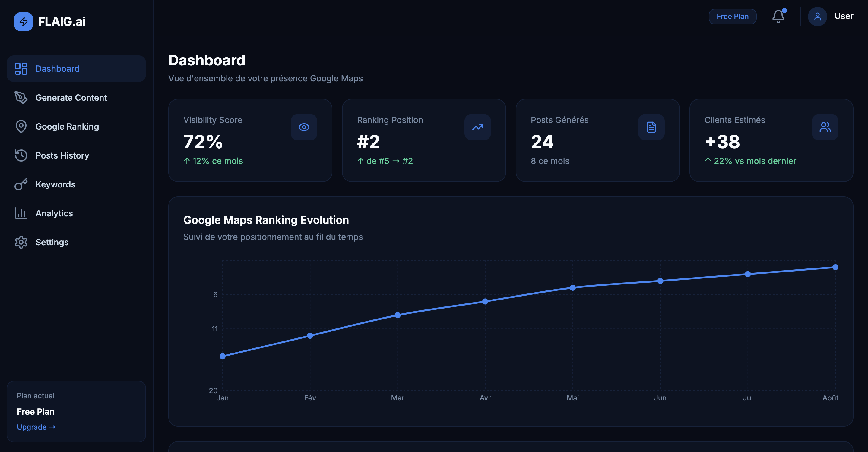Screen dimensions: 868x452
Task: Click the Settings gear icon
Action: pyautogui.click(x=21, y=242)
